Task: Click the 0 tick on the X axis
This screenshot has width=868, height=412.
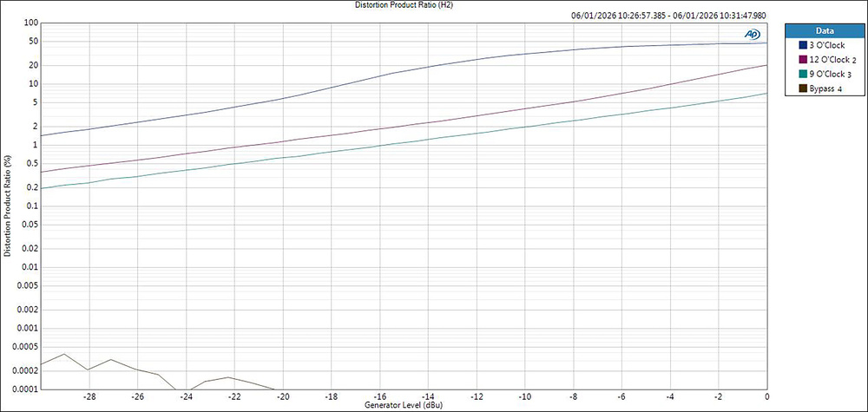Action: (x=766, y=396)
